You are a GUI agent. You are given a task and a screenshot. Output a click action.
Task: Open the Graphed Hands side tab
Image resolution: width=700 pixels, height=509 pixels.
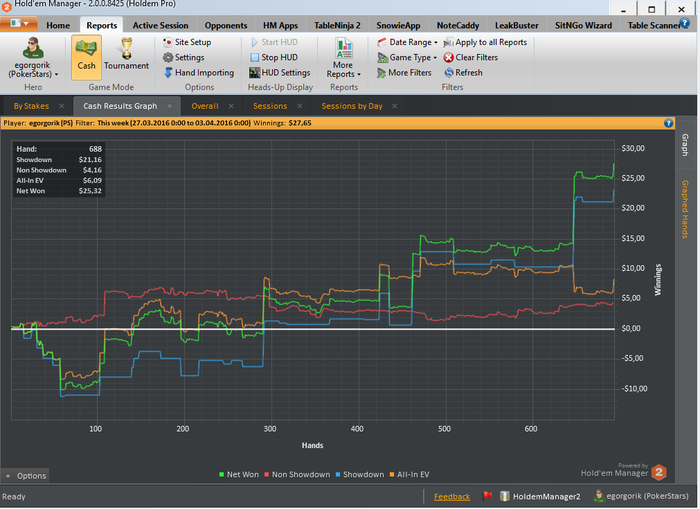tap(685, 209)
